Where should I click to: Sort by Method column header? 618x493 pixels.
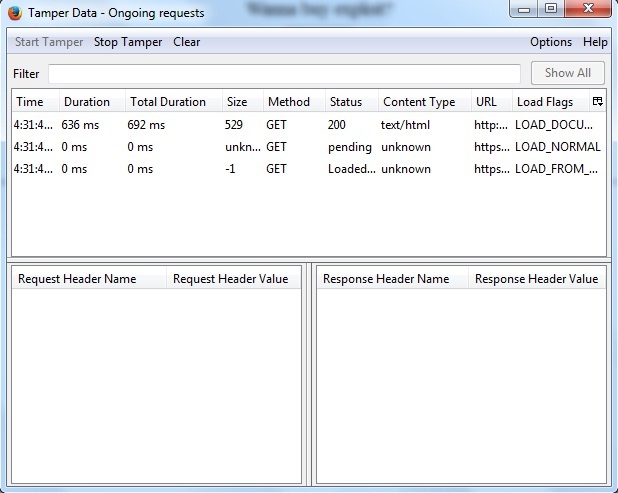click(x=294, y=102)
